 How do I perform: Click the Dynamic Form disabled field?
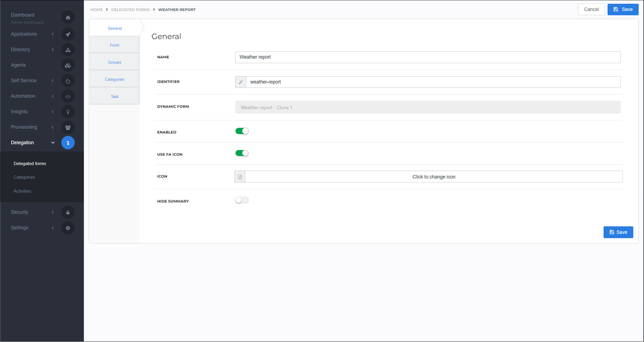pos(428,107)
